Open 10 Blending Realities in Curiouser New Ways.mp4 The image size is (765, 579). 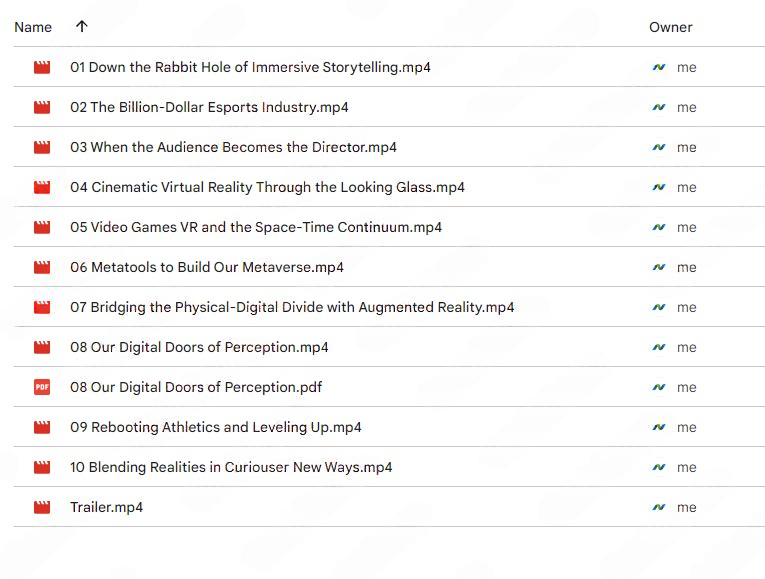coord(231,467)
